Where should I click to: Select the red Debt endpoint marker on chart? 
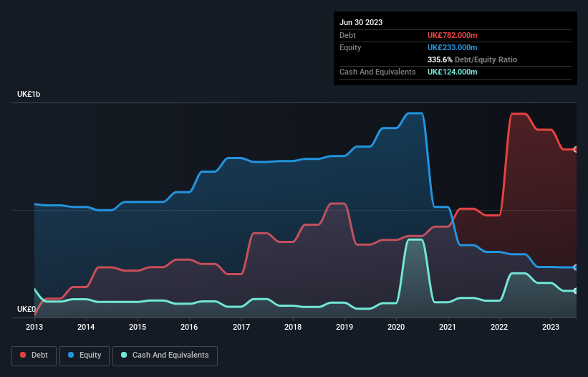[x=576, y=149]
